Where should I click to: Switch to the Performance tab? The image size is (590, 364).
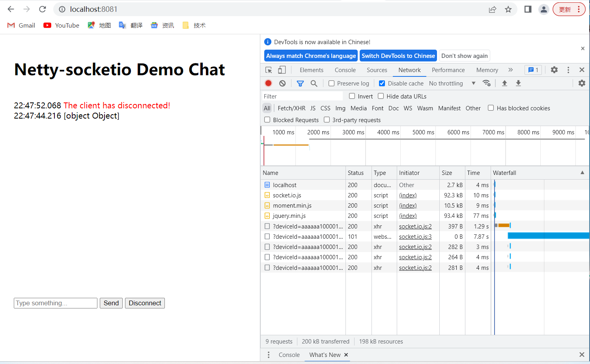click(448, 70)
